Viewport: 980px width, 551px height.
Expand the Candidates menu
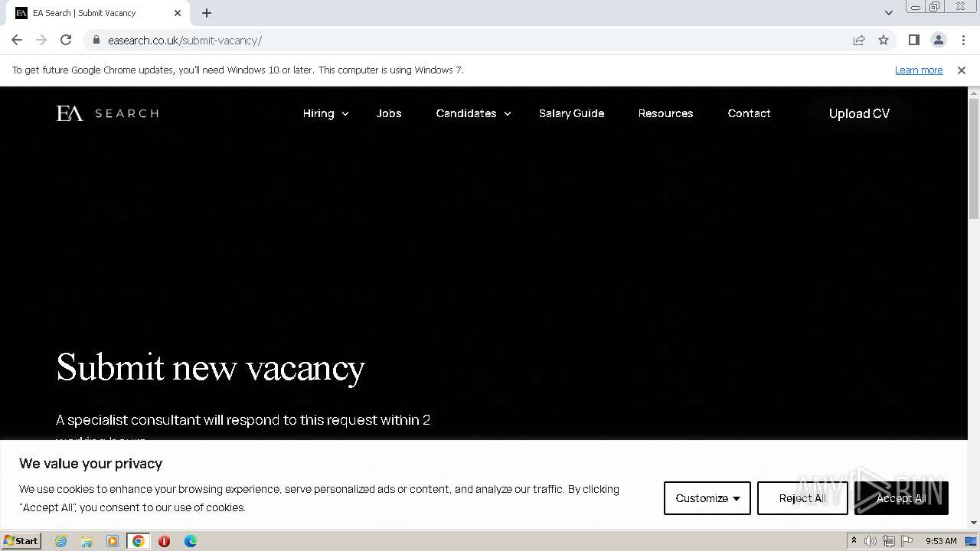[473, 113]
